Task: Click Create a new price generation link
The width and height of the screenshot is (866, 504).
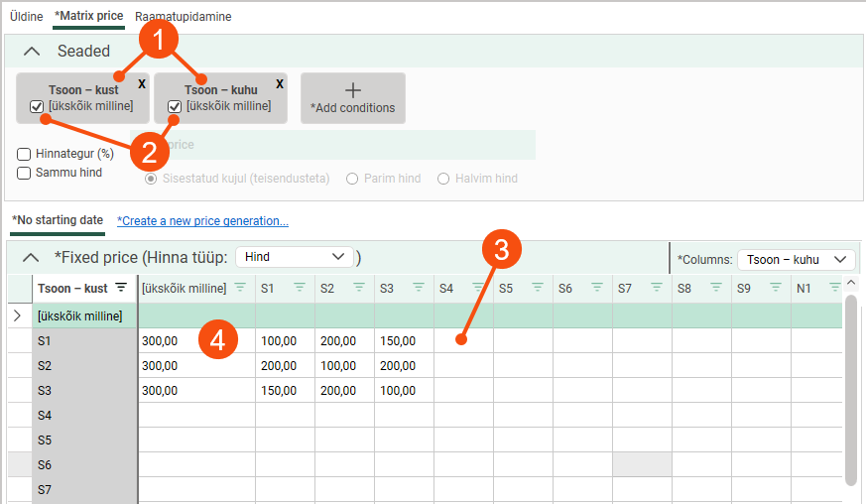Action: pos(202,220)
